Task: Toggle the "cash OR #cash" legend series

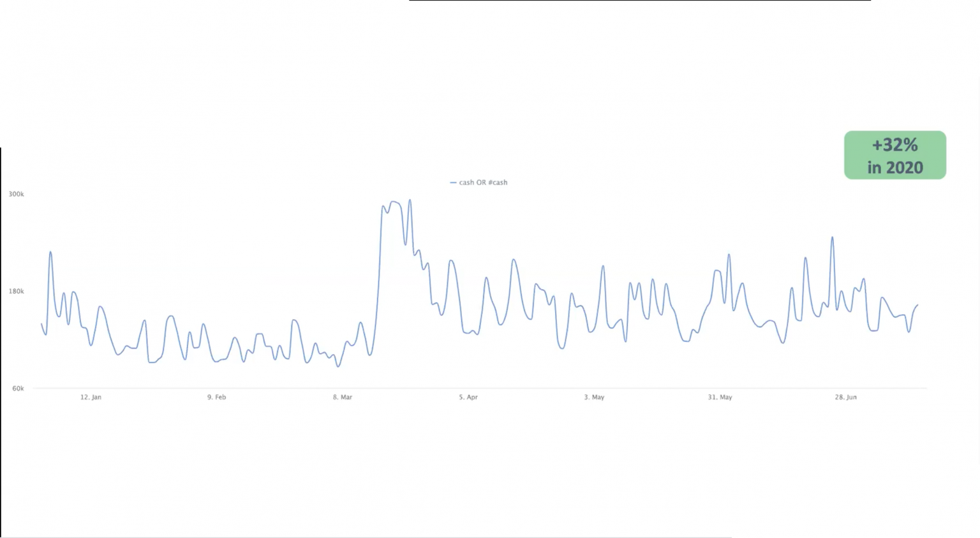Action: coord(483,183)
